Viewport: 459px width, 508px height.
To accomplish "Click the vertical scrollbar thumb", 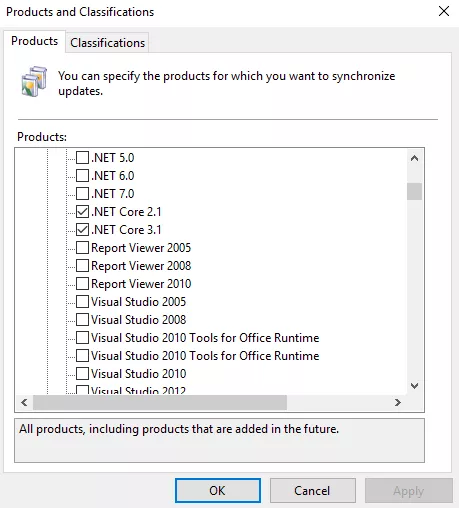I will [x=414, y=191].
